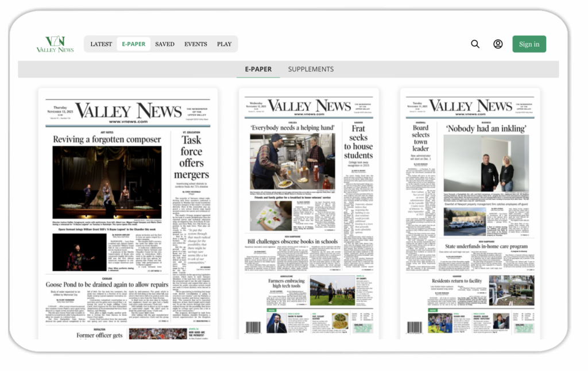Click the 'Reviving a forgotten composer' headline
Screen dimensions: 588x371
click(x=107, y=139)
